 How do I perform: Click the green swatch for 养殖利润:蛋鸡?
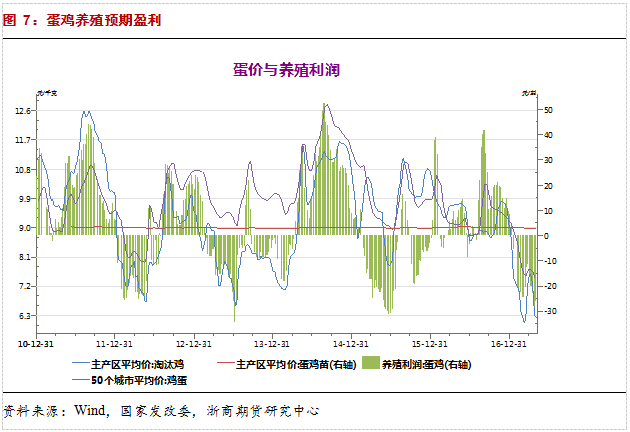coord(370,362)
